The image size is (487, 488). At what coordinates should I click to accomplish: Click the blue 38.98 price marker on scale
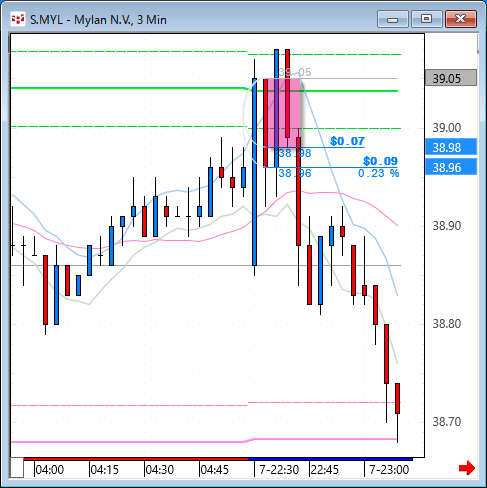(x=451, y=147)
